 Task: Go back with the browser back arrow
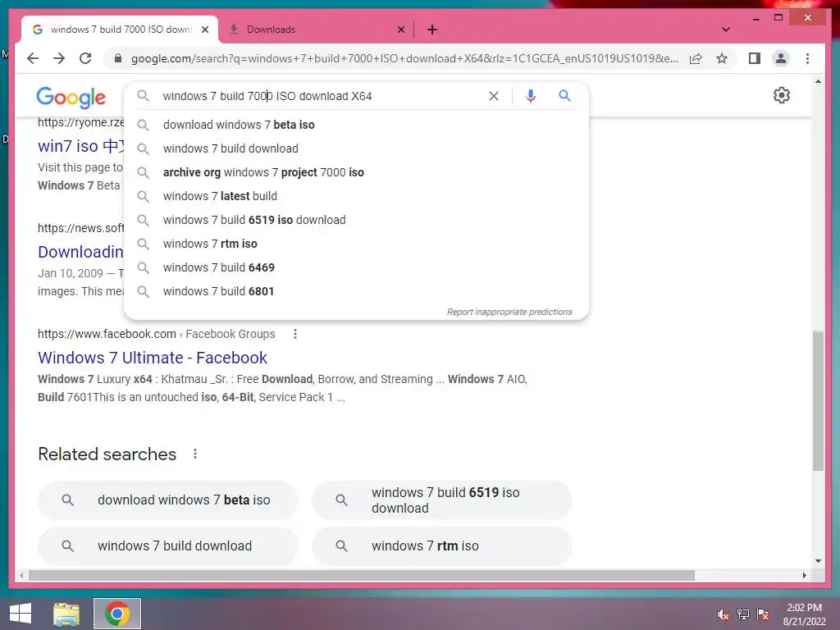[33, 58]
